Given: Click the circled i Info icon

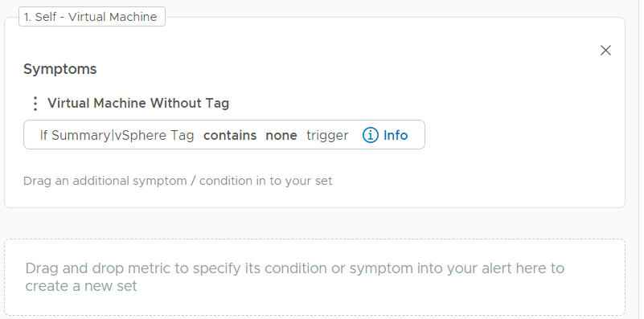Looking at the screenshot, I should (x=370, y=135).
